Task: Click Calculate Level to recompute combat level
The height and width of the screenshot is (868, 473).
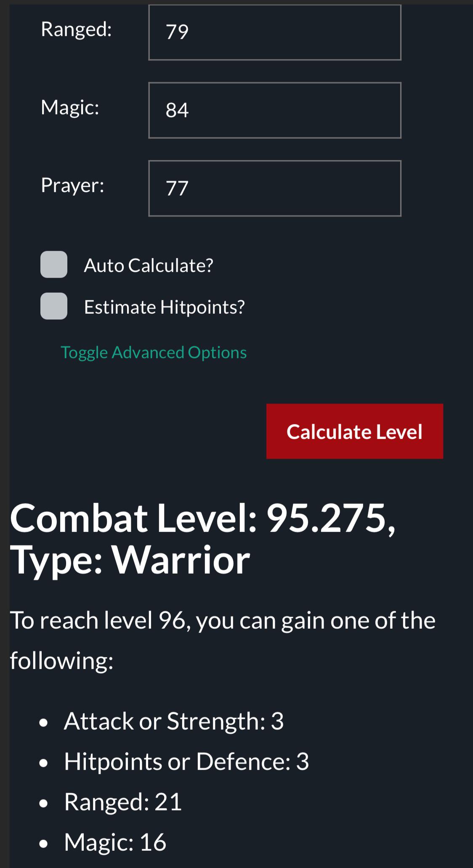Action: [354, 431]
